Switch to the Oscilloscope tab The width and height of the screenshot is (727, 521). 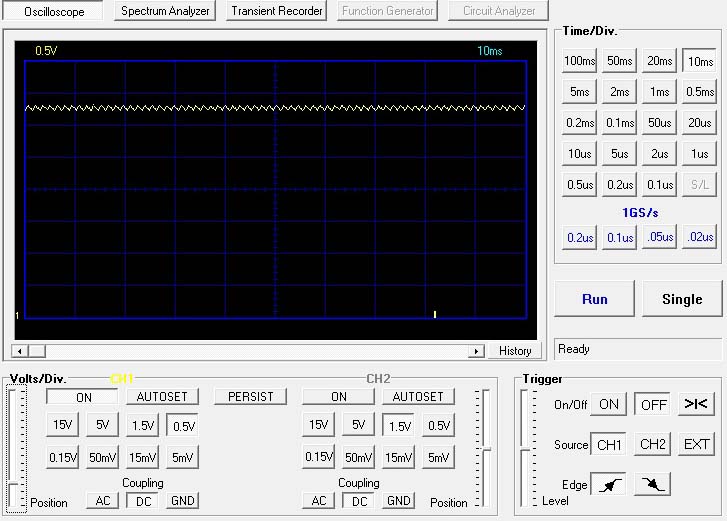[x=54, y=11]
